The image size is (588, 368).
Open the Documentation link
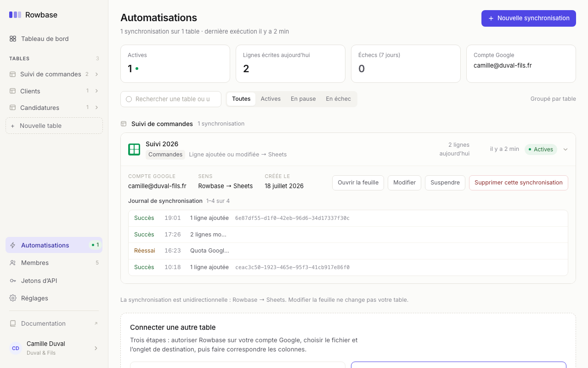pyautogui.click(x=54, y=323)
